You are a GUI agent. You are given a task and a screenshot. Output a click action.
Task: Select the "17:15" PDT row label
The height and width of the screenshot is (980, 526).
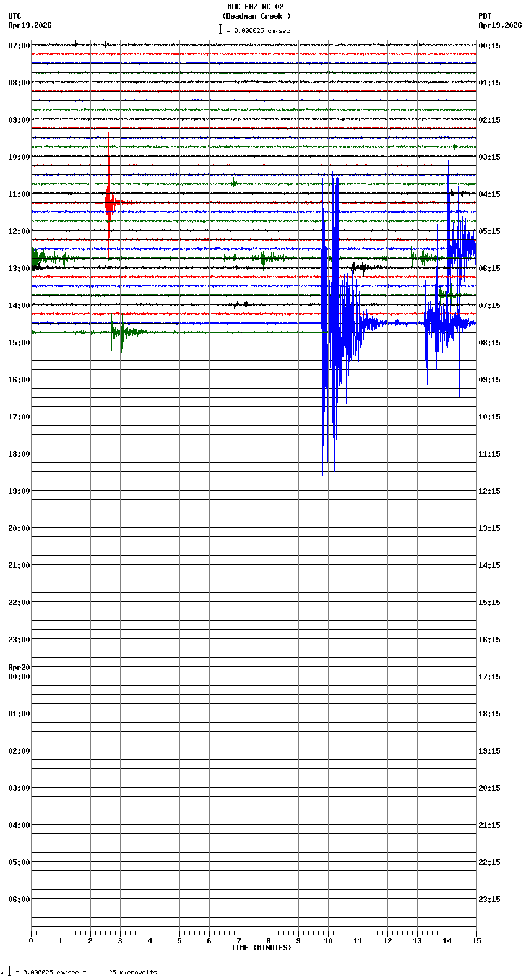coord(489,677)
